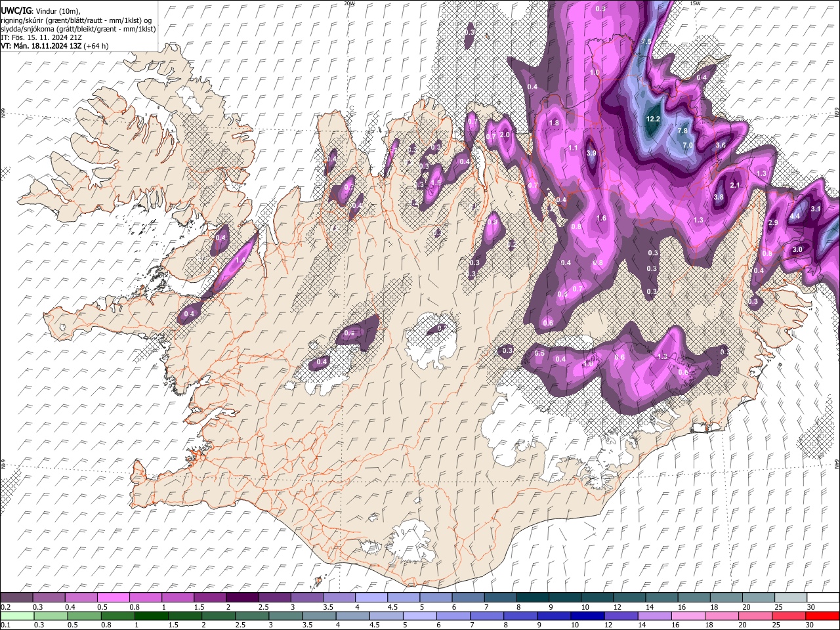The height and width of the screenshot is (630, 840).
Task: Click the 3.0 precipitation value label
Action: [797, 249]
